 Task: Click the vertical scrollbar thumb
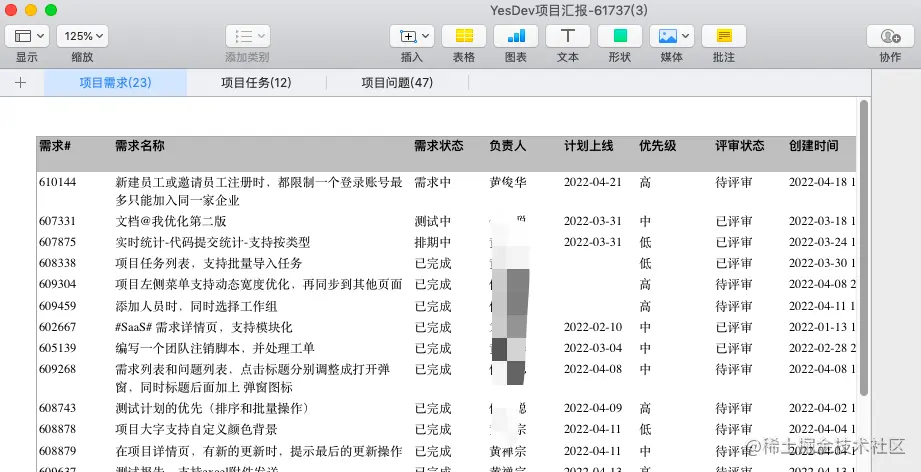(863, 247)
